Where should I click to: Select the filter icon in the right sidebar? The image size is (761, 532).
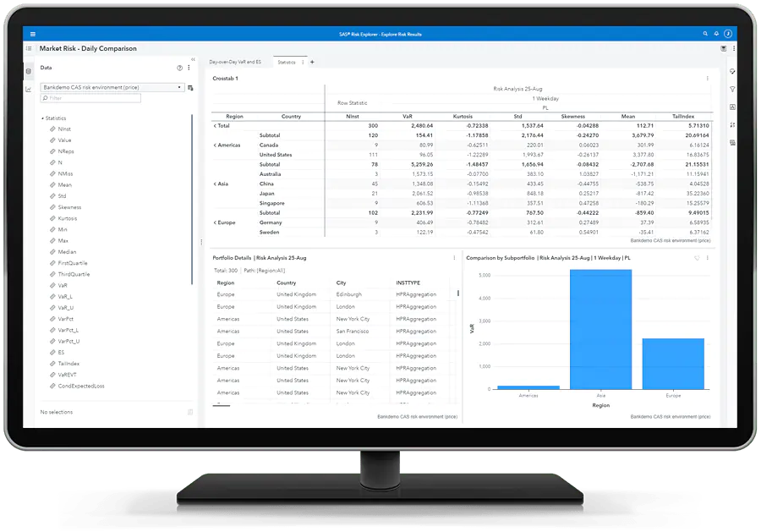pyautogui.click(x=732, y=89)
